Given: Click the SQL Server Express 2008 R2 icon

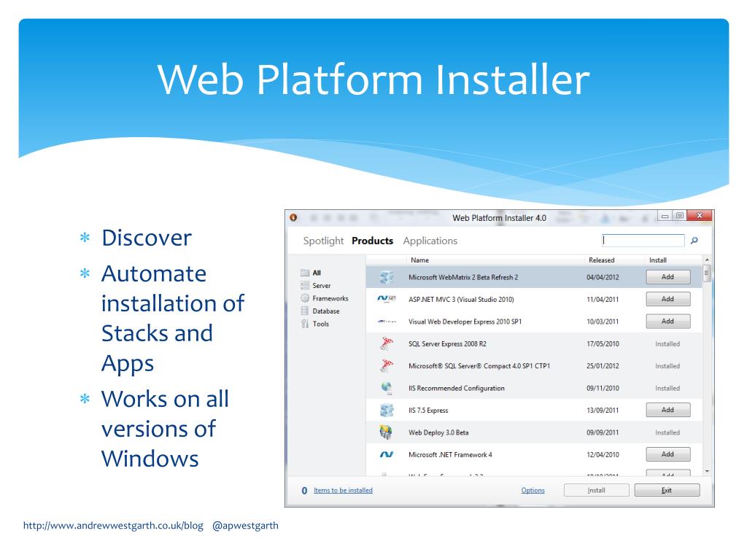Looking at the screenshot, I should pos(387,343).
